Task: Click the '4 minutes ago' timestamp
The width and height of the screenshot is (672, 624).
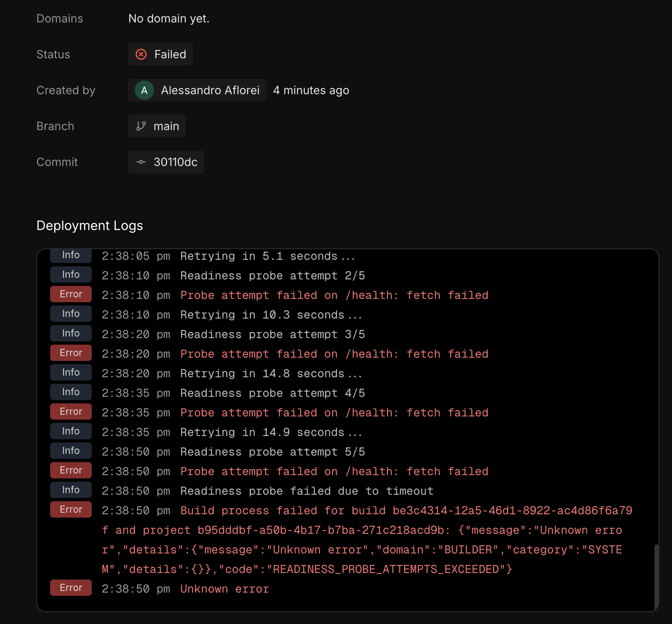Action: (x=311, y=90)
